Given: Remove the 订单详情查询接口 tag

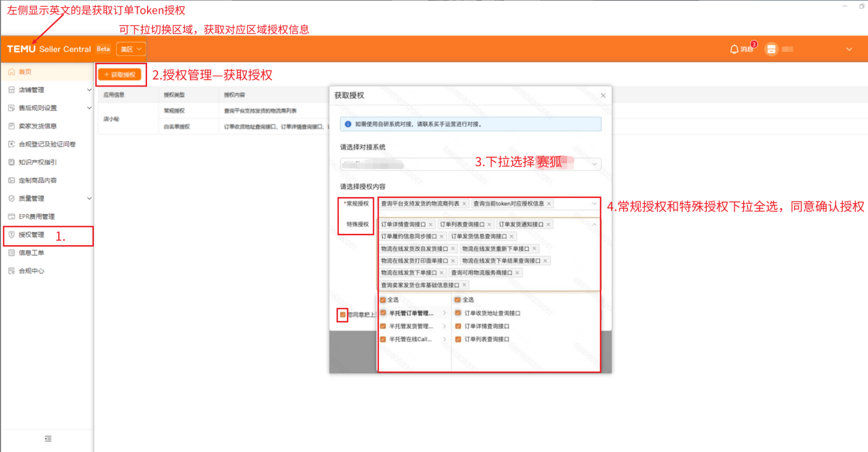Looking at the screenshot, I should pos(430,224).
